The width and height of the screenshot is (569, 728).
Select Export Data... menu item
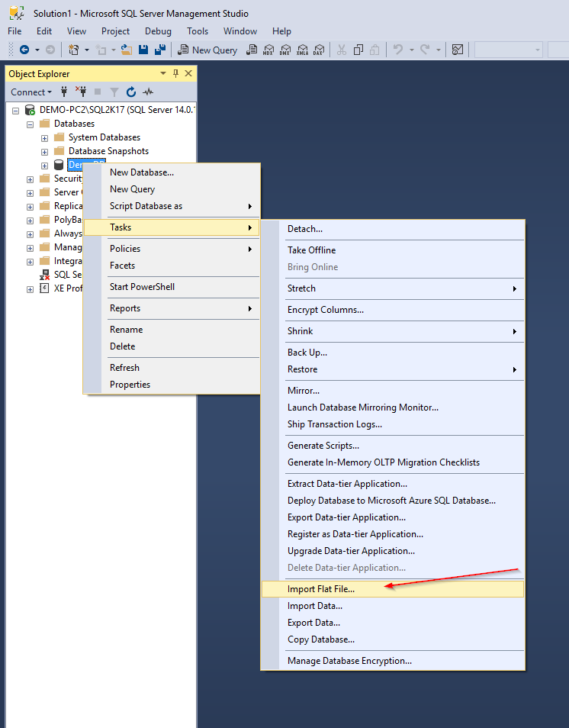tap(393, 622)
